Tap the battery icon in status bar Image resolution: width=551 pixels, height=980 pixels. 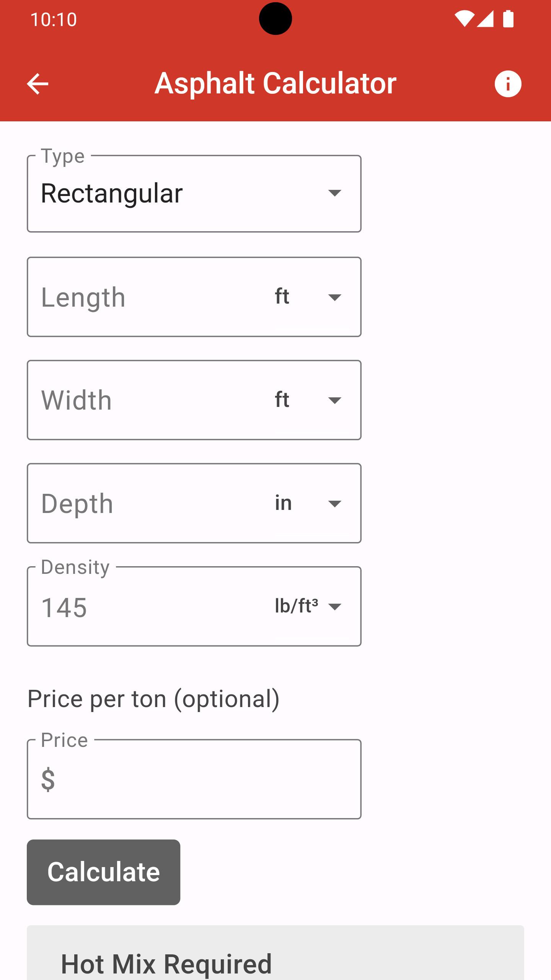508,19
